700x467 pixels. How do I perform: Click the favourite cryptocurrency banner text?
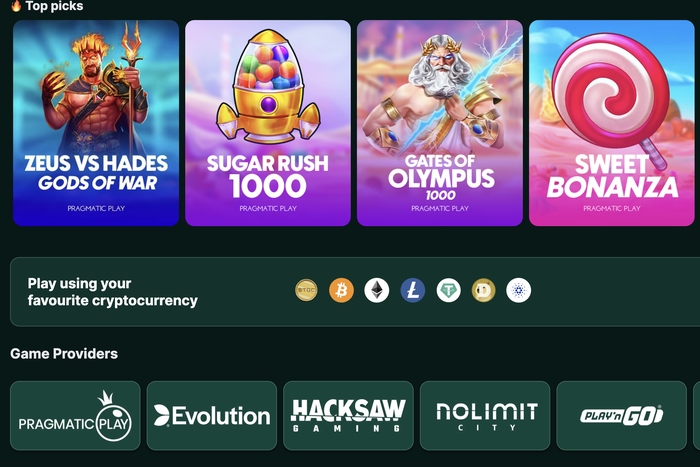[x=112, y=292]
